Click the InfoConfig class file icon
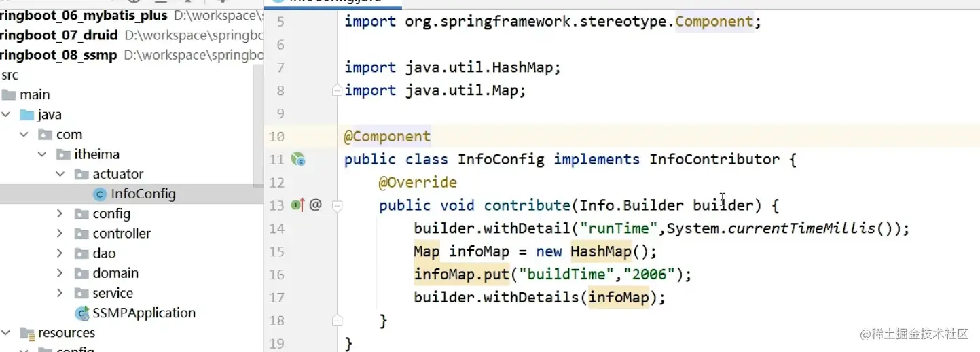Screen dimensions: 980x352 [x=99, y=194]
